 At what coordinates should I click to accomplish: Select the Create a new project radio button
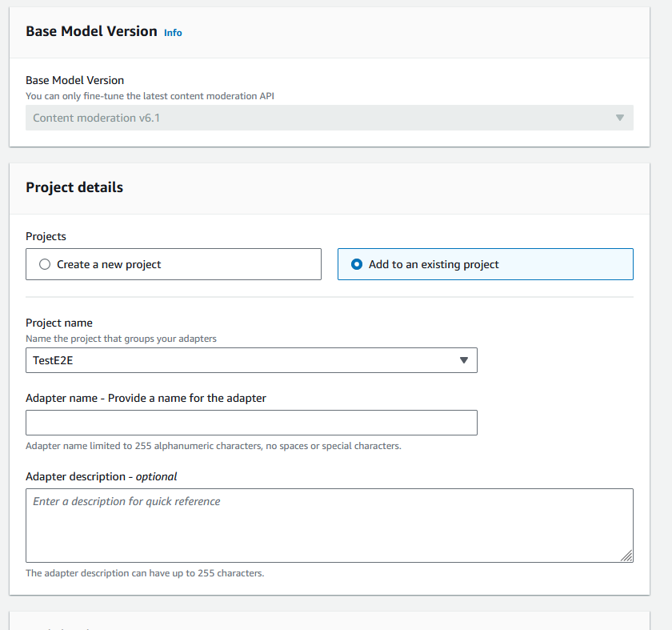[45, 264]
